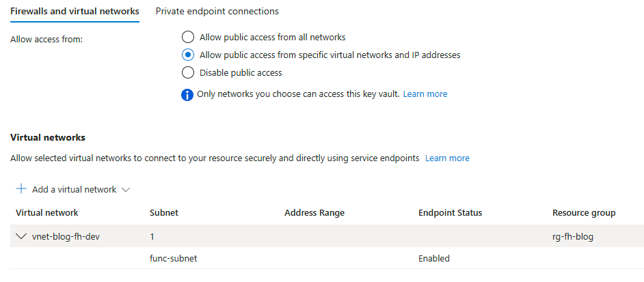
Task: Click rg-fh-blog resource group cell
Action: (x=573, y=237)
